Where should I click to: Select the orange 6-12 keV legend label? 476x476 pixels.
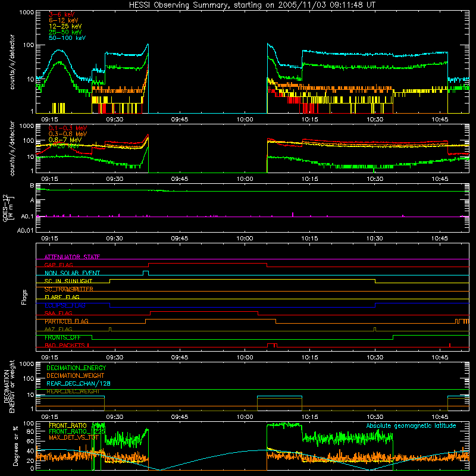coord(64,20)
